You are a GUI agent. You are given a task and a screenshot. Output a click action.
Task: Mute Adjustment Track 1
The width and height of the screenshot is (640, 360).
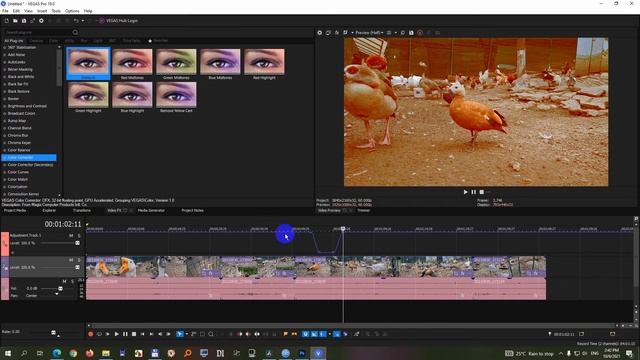click(x=71, y=236)
